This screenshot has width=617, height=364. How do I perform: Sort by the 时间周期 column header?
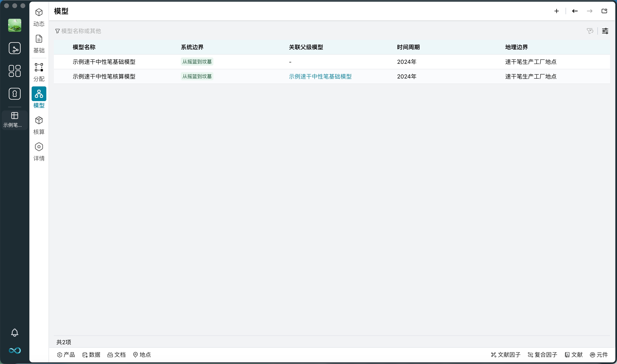408,47
